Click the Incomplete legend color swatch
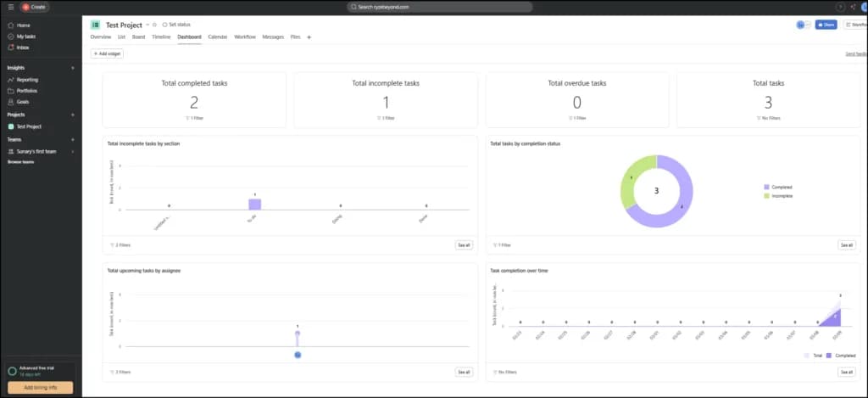868x398 pixels. 766,196
